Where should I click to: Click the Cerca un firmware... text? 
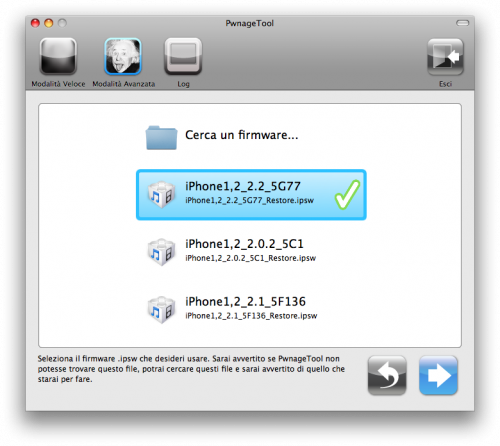[242, 135]
